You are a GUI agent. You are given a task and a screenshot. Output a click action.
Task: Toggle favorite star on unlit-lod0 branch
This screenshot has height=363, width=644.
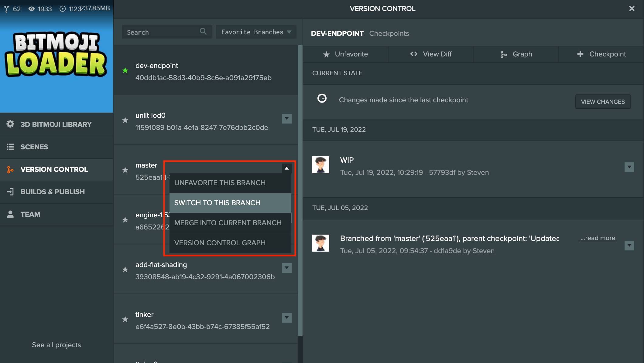[x=125, y=120]
